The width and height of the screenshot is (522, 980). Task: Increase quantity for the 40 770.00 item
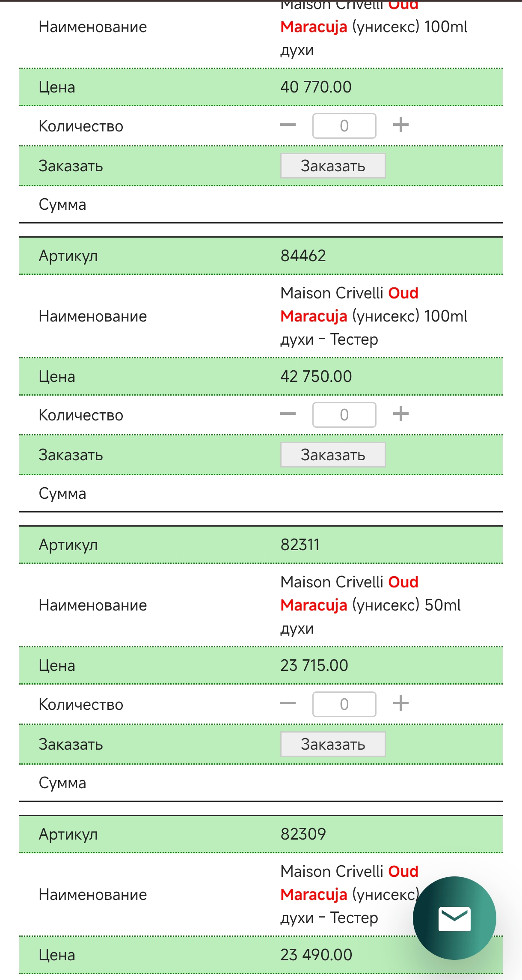[400, 125]
